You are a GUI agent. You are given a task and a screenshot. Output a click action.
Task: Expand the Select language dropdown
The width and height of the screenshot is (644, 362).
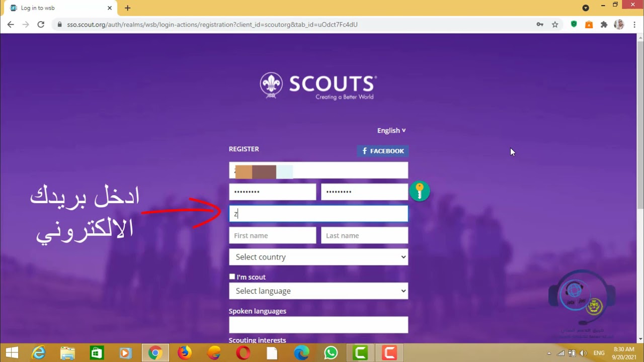click(x=318, y=291)
